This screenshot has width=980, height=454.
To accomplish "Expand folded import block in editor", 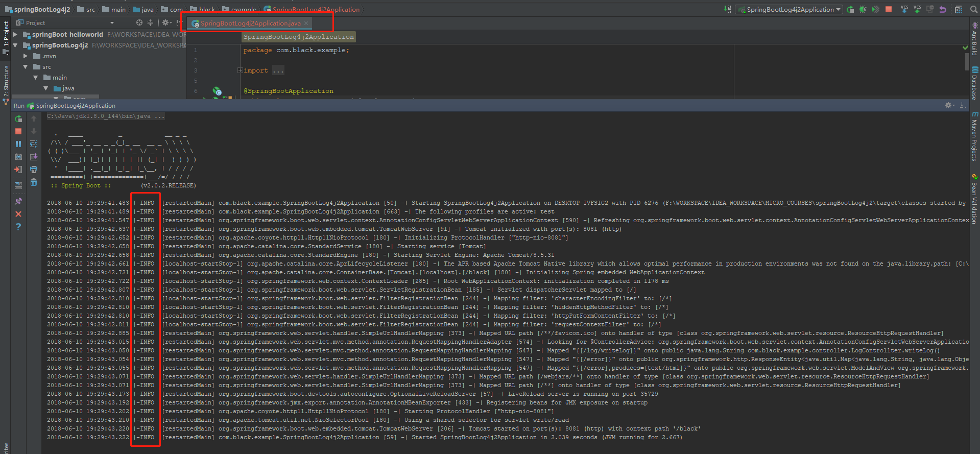I will click(240, 70).
